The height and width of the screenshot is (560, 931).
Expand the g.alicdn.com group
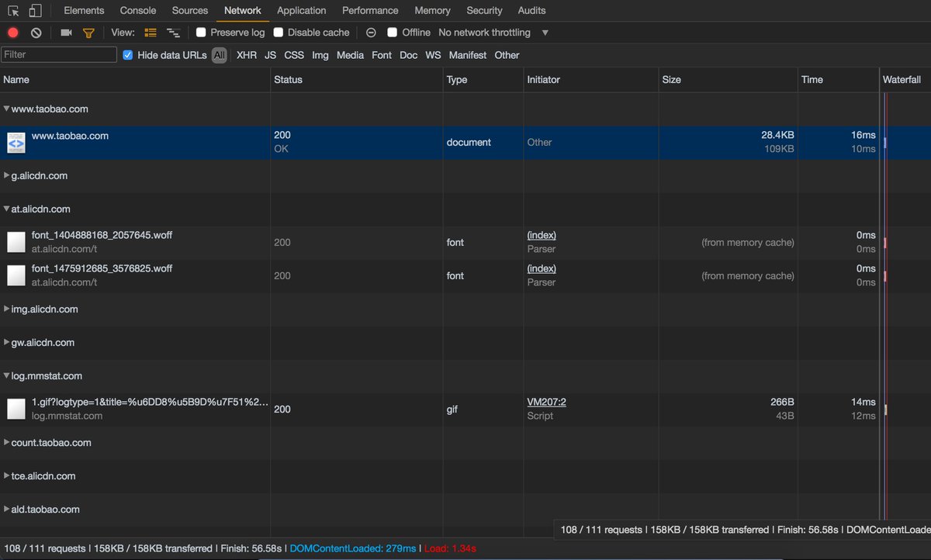click(x=6, y=176)
